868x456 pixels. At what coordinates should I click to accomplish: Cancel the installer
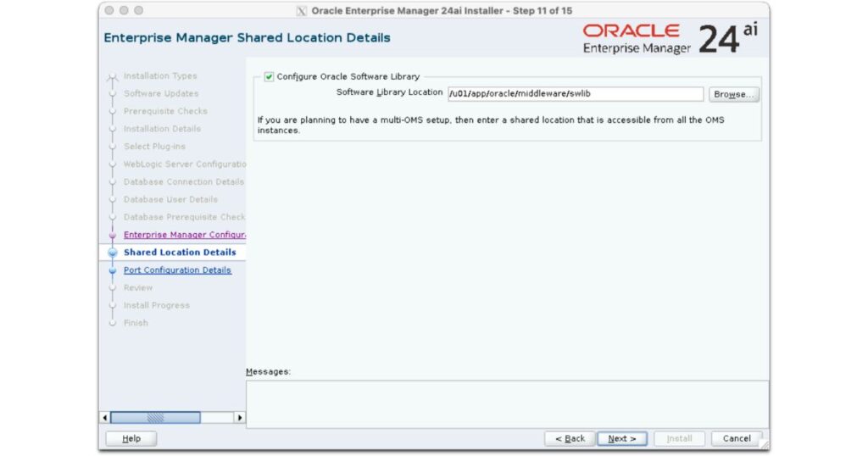737,438
